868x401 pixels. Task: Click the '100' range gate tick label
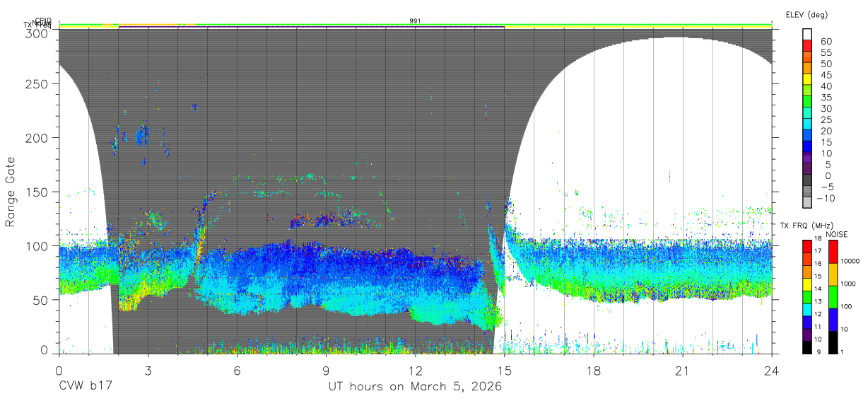(x=37, y=245)
